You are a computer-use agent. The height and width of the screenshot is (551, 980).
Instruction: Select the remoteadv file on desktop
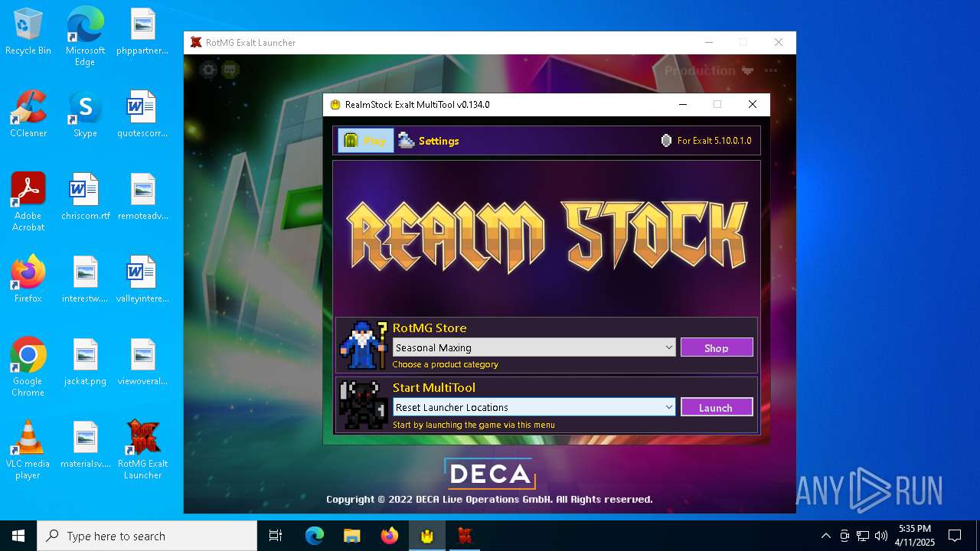142,197
